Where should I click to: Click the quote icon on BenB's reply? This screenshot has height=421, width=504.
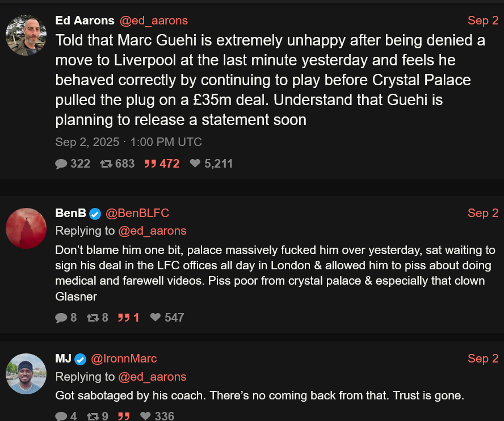tap(124, 318)
